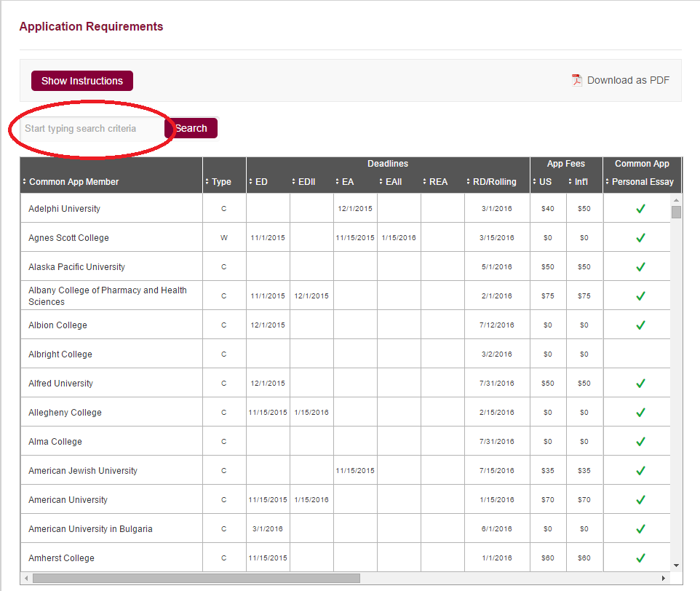
Task: Click horizontal scrollbar left arrow
Action: [x=26, y=578]
